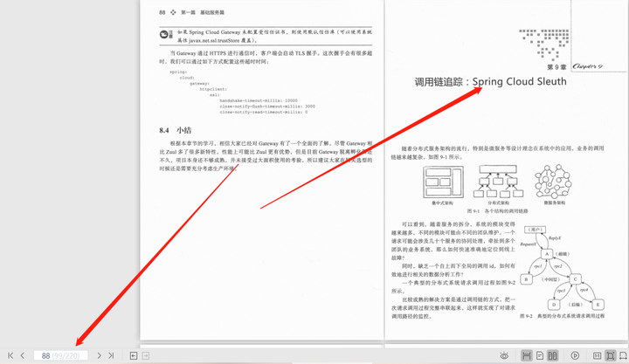Set zoom to actual size 1:1

pos(598,355)
